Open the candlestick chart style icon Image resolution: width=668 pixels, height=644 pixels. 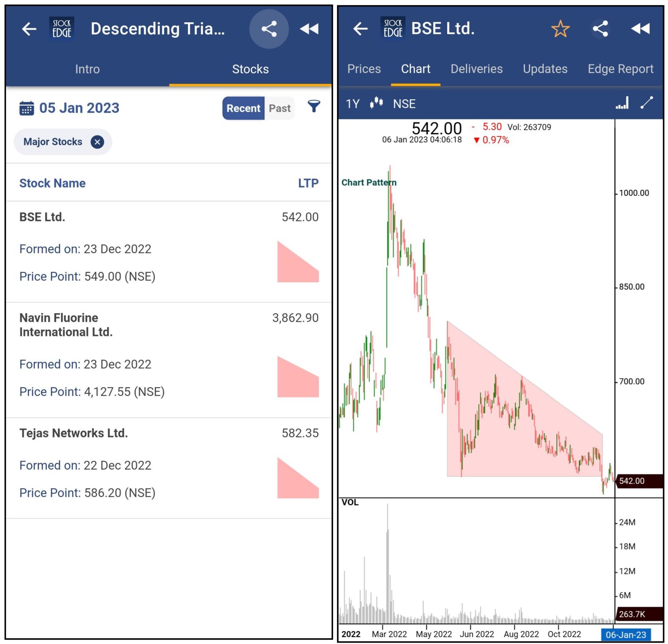[377, 103]
